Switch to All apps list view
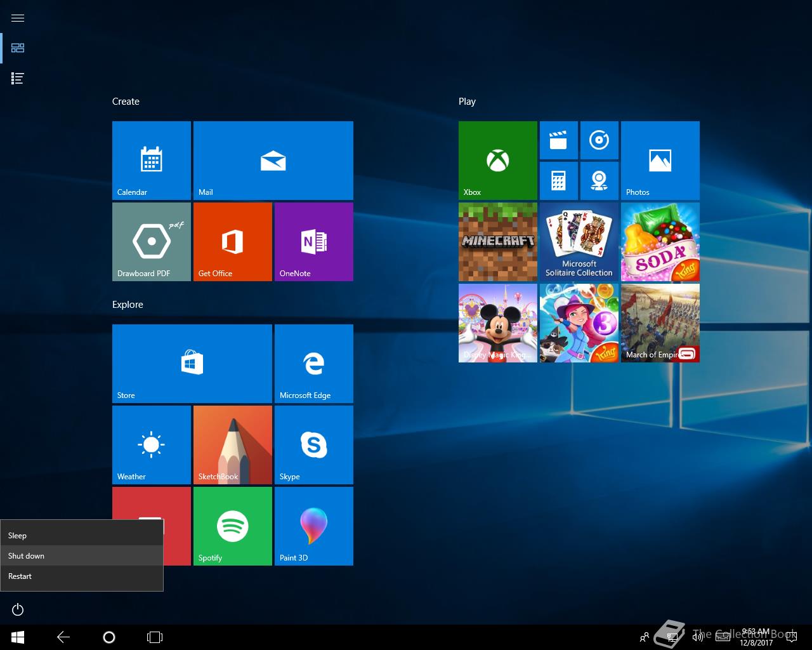 click(x=18, y=79)
